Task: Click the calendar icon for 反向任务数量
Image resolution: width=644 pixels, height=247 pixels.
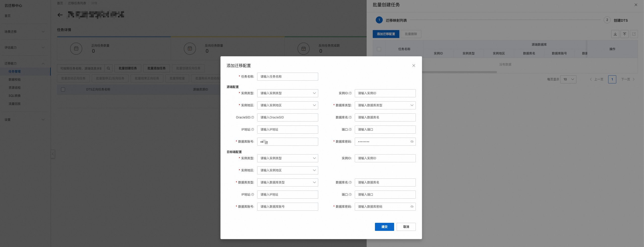Action: pyautogui.click(x=190, y=48)
